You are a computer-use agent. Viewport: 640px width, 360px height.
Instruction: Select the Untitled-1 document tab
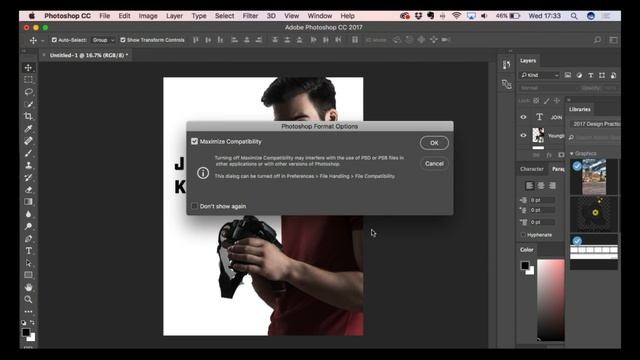tap(89, 55)
